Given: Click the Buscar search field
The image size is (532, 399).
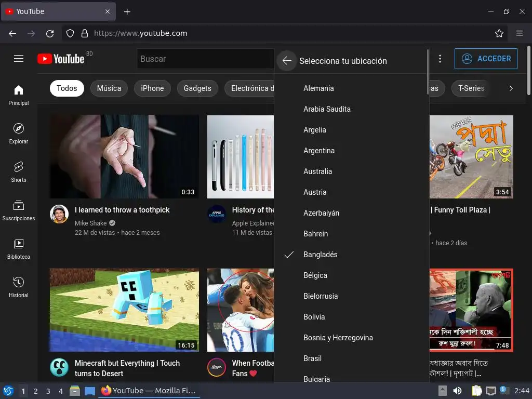Looking at the screenshot, I should (205, 59).
